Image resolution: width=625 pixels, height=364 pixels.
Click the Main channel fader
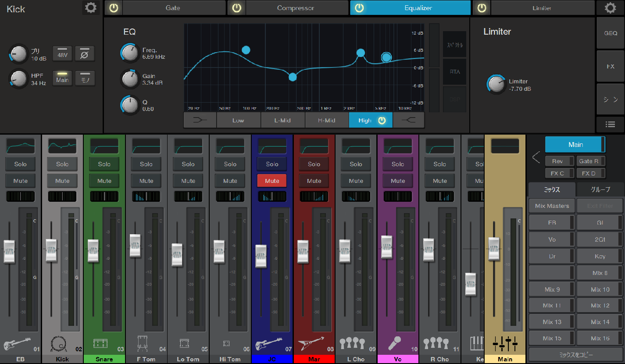click(494, 248)
